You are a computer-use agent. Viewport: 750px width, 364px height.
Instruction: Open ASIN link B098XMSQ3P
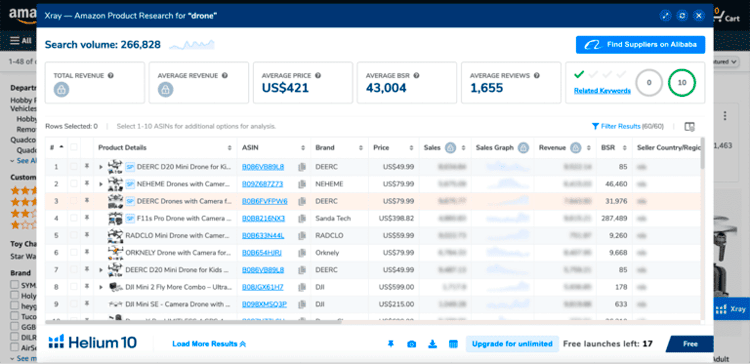click(264, 304)
